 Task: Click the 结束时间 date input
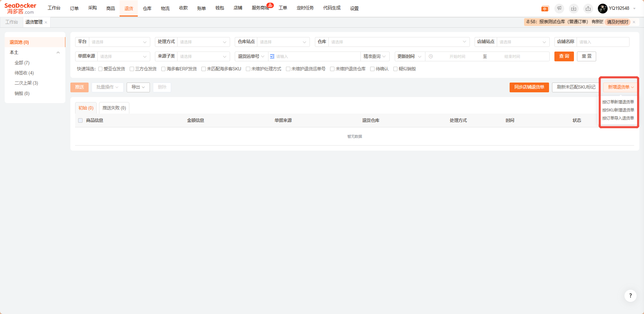[x=512, y=56]
